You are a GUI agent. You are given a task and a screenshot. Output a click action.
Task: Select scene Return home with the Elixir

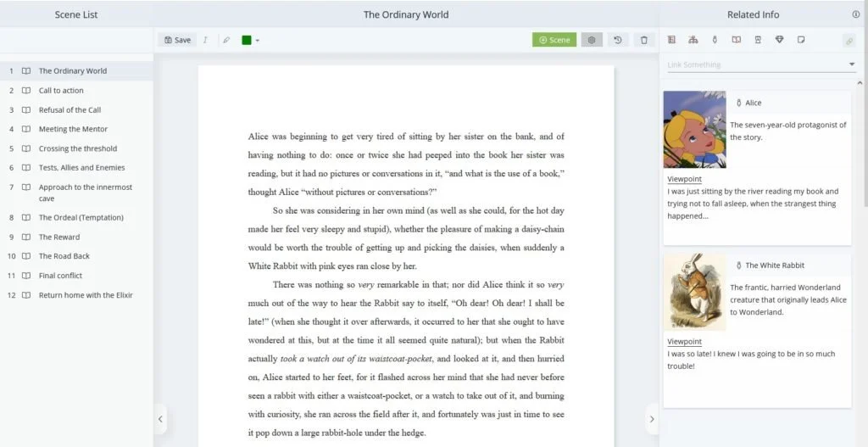point(76,295)
